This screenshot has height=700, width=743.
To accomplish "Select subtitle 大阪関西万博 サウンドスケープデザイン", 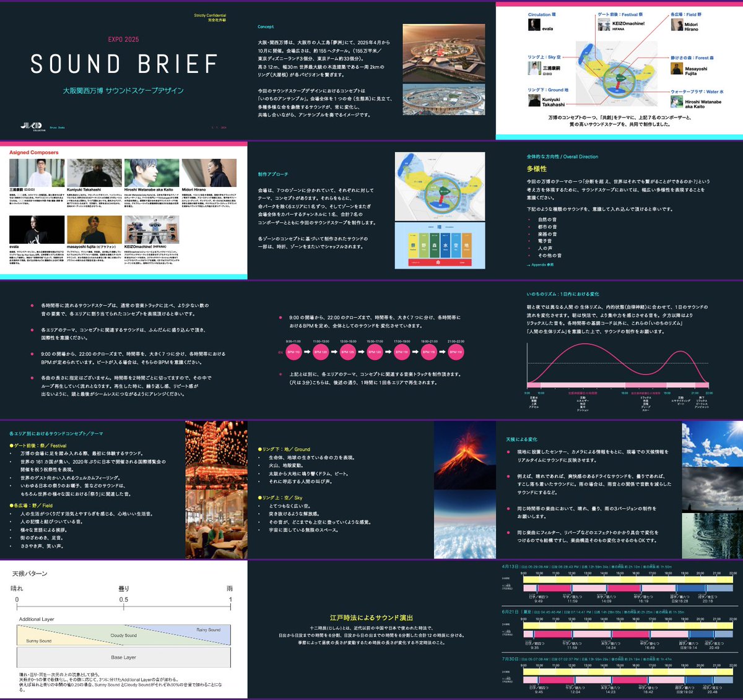I will (123, 90).
